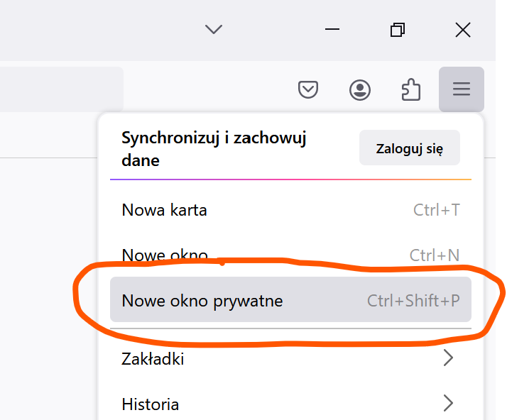
Task: Select Nowa karta from the menu
Action: click(165, 210)
